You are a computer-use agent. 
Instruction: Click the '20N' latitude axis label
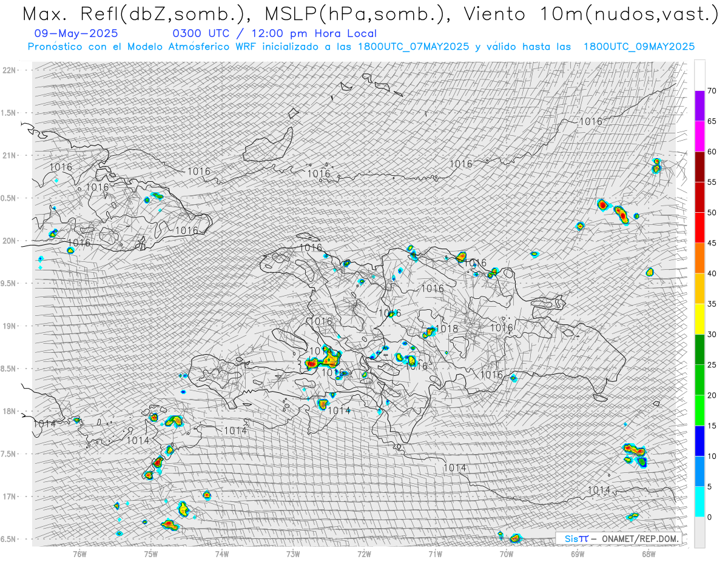(x=9, y=241)
